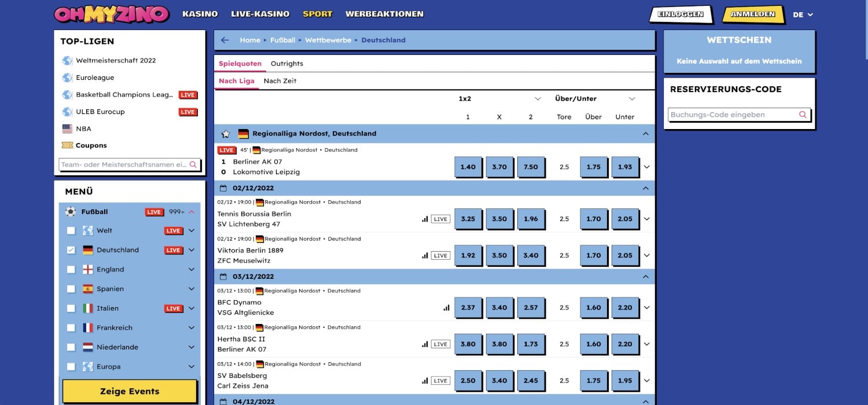The height and width of the screenshot is (405, 868).
Task: Click the OhMyZino logo
Action: [112, 14]
